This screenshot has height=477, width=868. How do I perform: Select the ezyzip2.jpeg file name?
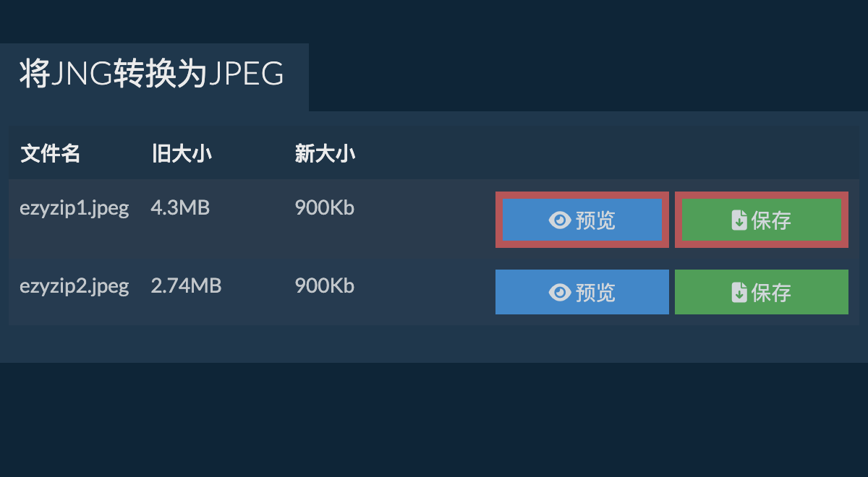[74, 286]
